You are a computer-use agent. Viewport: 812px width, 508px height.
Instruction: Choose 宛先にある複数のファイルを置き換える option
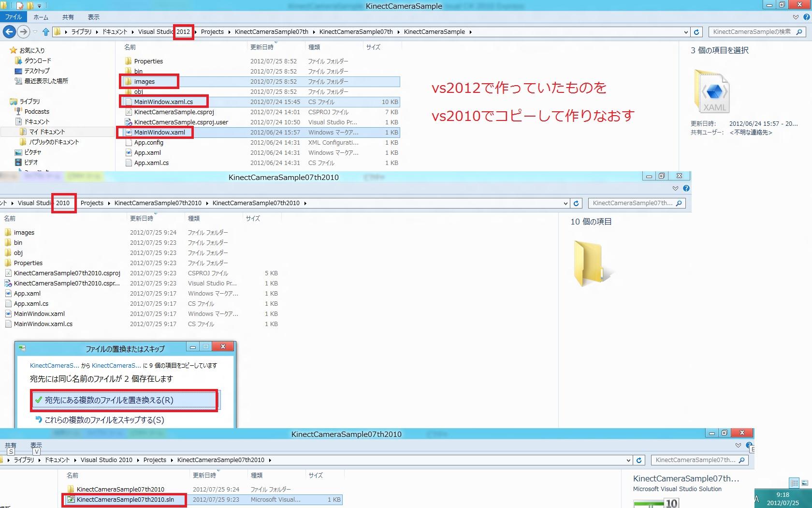(x=125, y=400)
